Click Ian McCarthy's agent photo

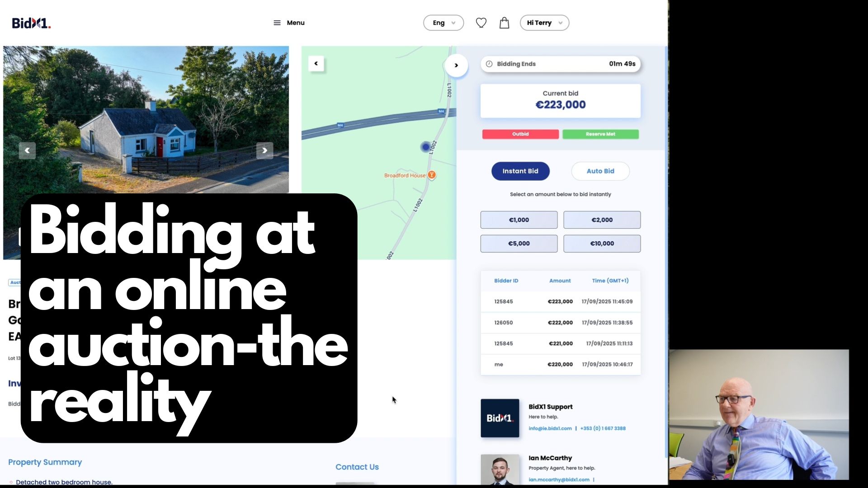tap(500, 470)
